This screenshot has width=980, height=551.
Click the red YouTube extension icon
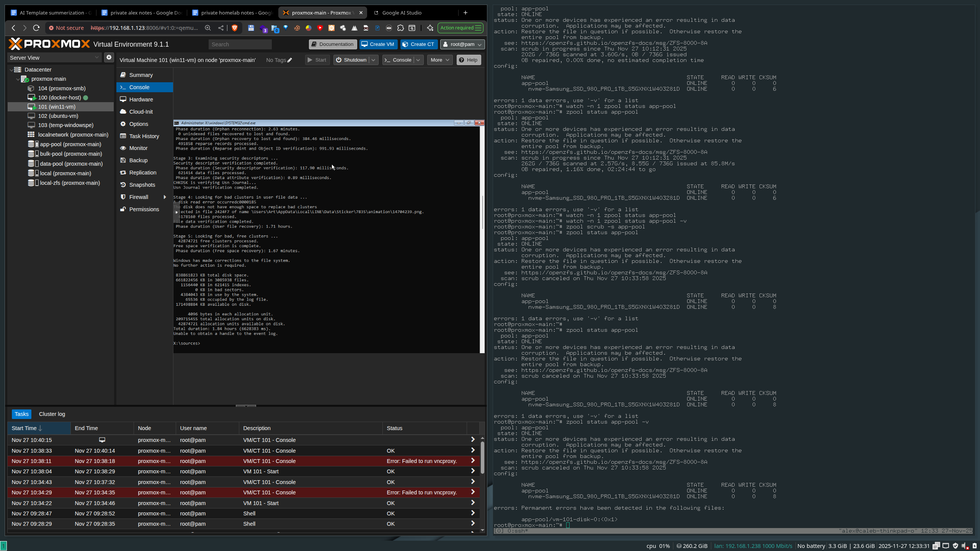click(x=320, y=28)
